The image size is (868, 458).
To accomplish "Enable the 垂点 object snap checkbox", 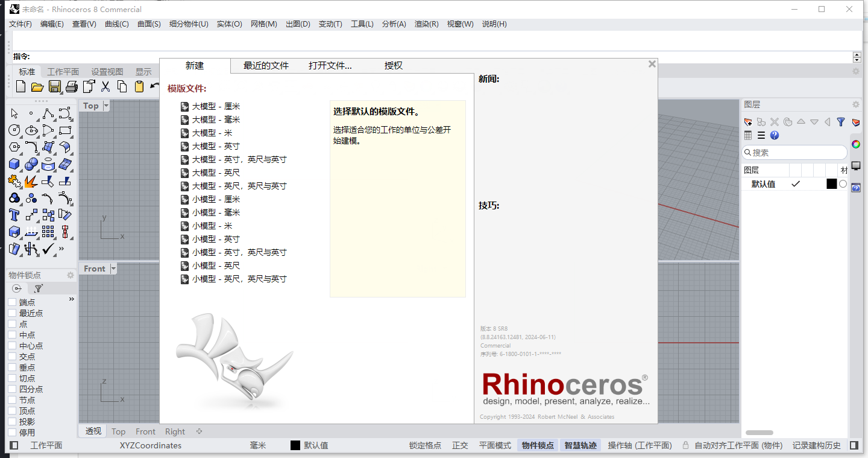I will (x=12, y=367).
